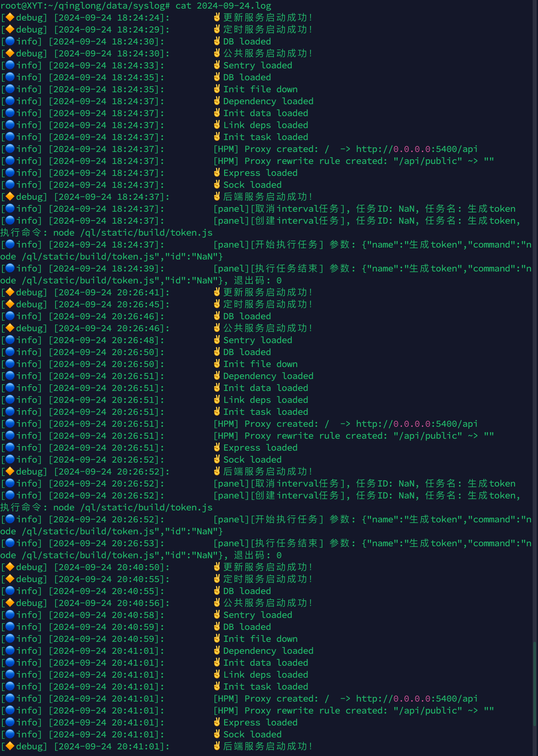Click the blue circle on the 18:24:33 info line
538x756 pixels.
pos(10,65)
